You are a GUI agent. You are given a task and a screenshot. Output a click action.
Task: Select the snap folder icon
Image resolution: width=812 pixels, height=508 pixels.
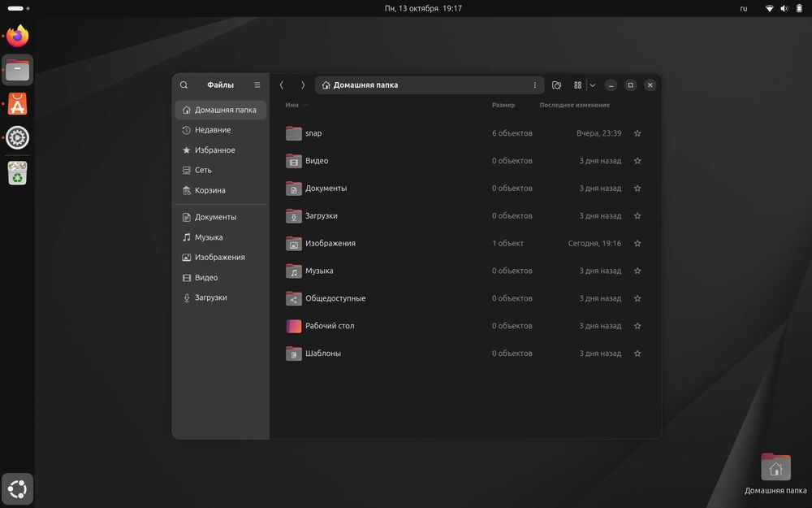coord(294,133)
